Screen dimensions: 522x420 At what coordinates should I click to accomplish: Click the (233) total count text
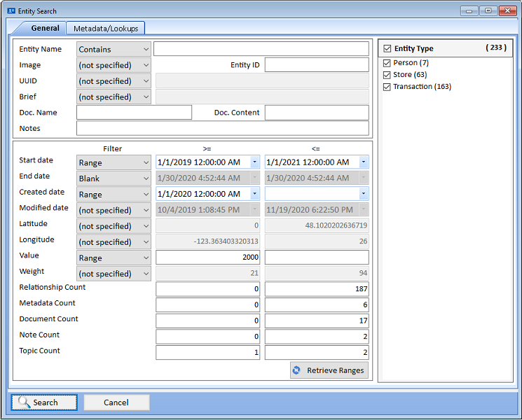tap(496, 48)
